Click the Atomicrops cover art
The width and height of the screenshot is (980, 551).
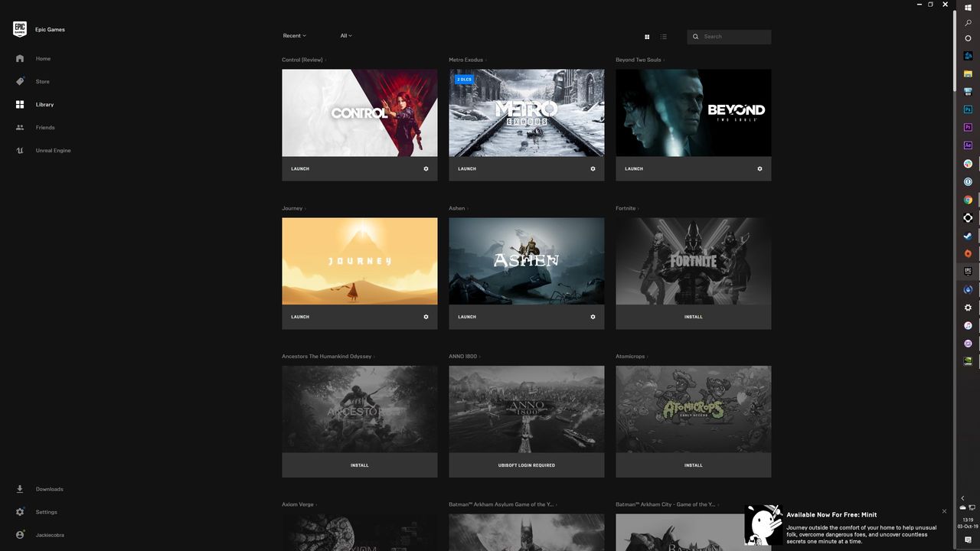coord(693,409)
